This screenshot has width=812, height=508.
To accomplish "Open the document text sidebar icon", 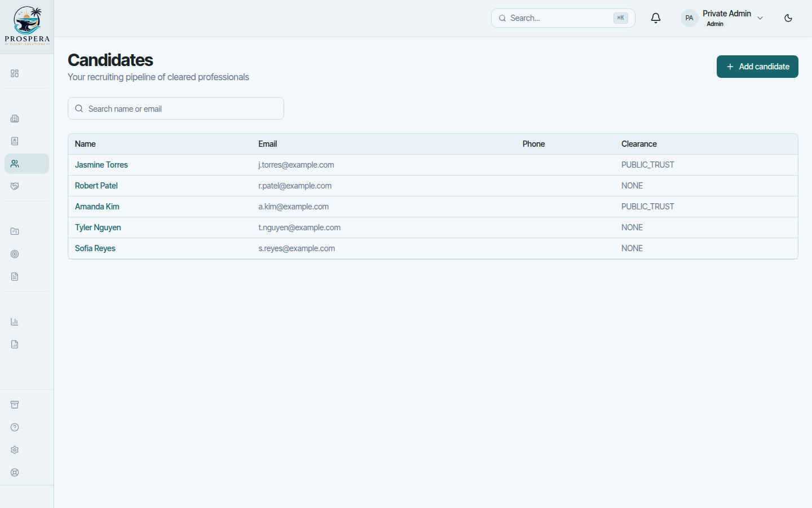I will [x=15, y=277].
